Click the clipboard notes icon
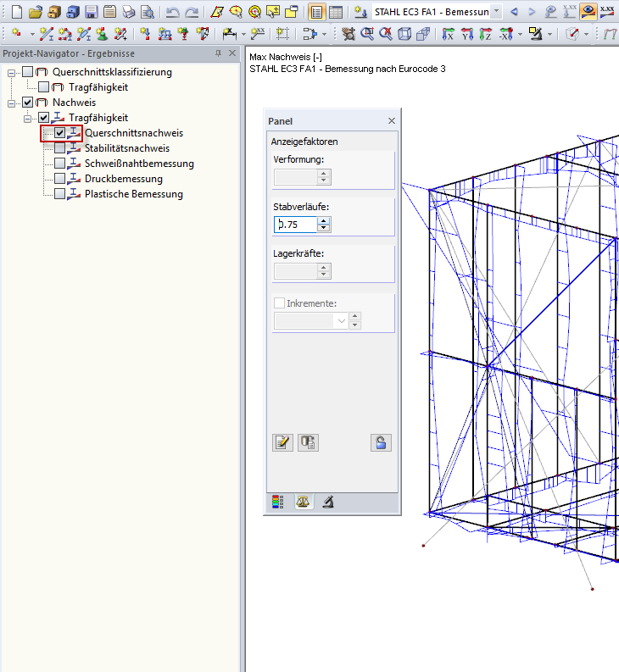 (110, 12)
